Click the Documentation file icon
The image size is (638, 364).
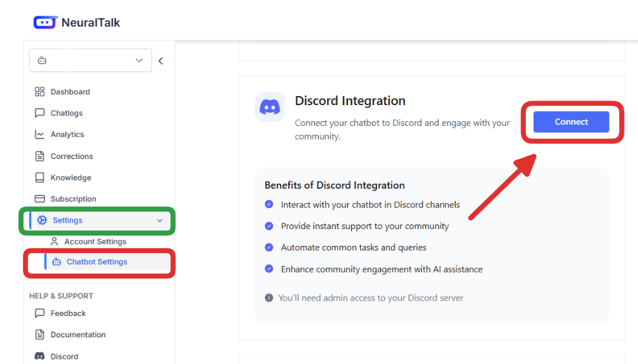(x=40, y=334)
